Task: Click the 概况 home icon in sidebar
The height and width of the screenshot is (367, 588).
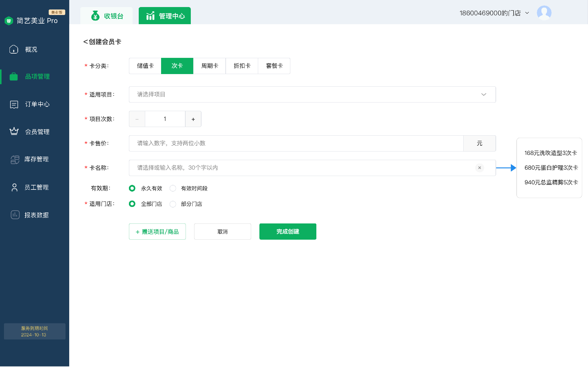Action: tap(14, 49)
